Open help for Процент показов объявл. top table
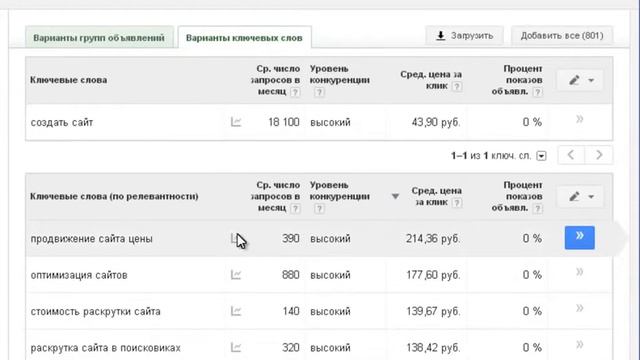This screenshot has height=360, width=640. (x=538, y=92)
